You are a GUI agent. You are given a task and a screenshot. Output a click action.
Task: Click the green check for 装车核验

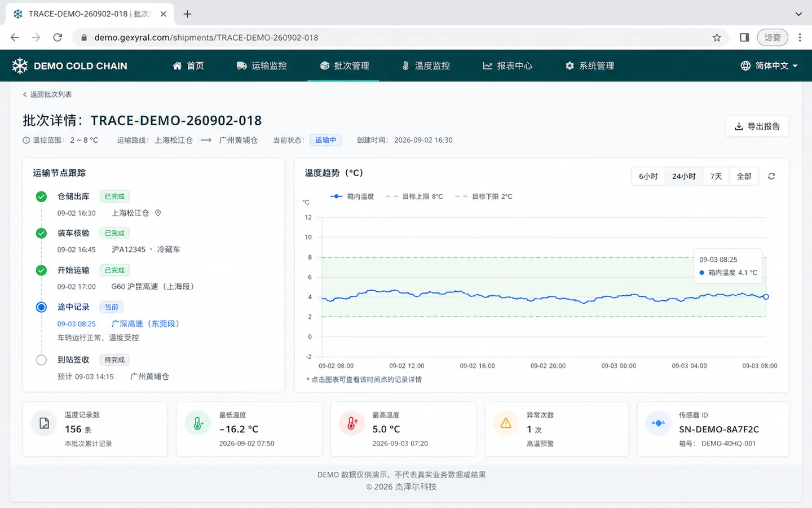pyautogui.click(x=41, y=233)
